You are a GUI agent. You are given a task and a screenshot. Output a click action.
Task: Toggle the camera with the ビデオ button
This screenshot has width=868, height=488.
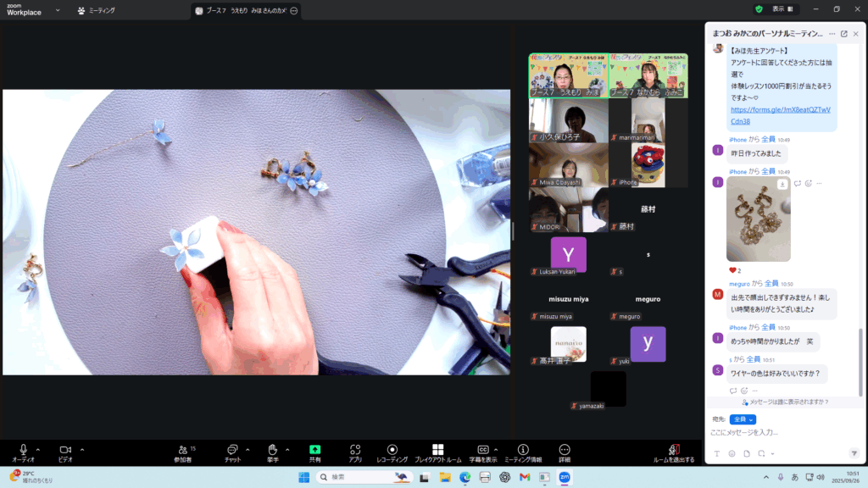[65, 452]
